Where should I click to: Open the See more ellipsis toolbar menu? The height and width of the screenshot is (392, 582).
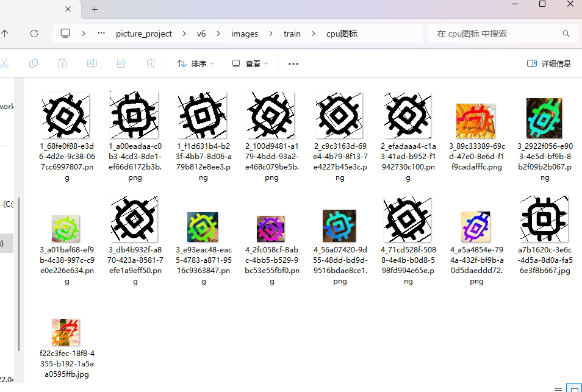pos(293,63)
